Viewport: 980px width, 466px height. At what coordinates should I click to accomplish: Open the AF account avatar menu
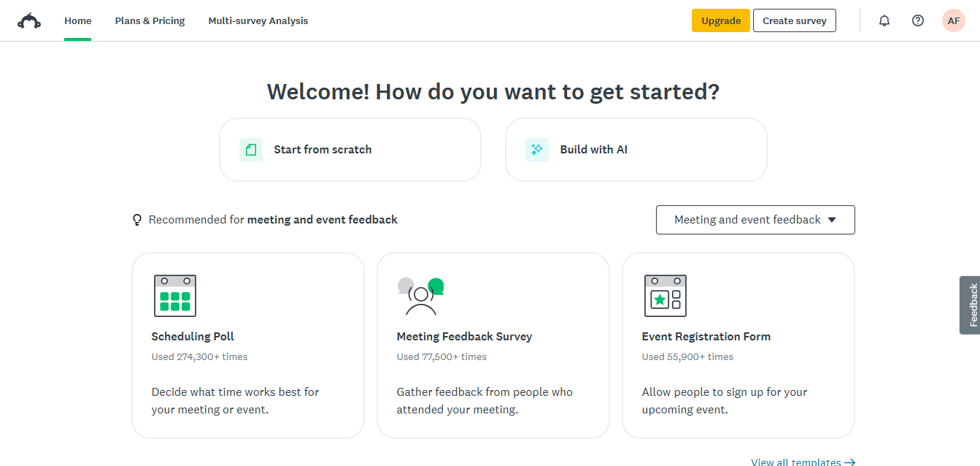954,20
